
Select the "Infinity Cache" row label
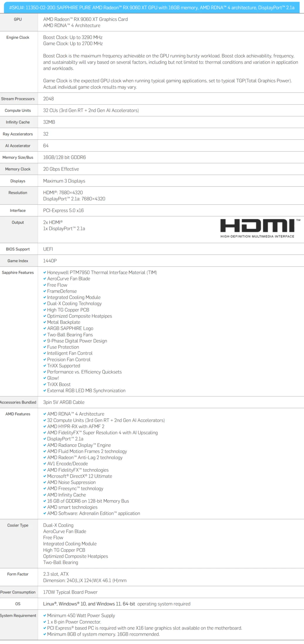tap(18, 122)
